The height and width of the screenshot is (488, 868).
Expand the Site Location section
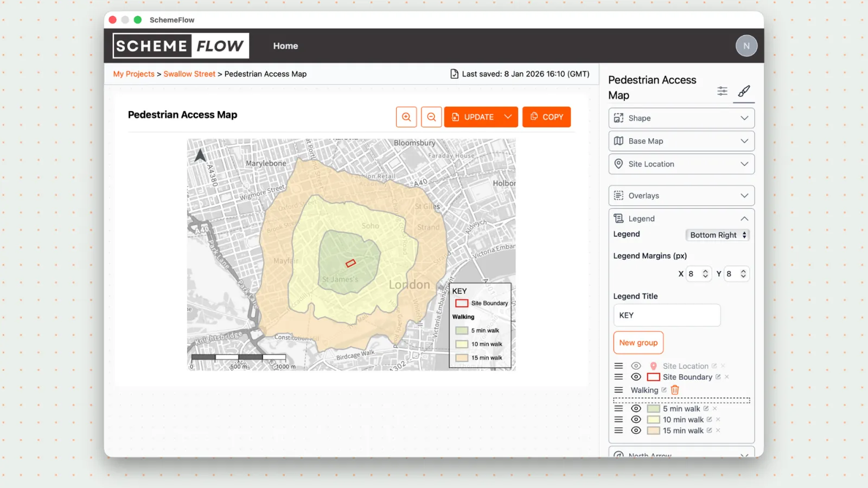pos(681,164)
